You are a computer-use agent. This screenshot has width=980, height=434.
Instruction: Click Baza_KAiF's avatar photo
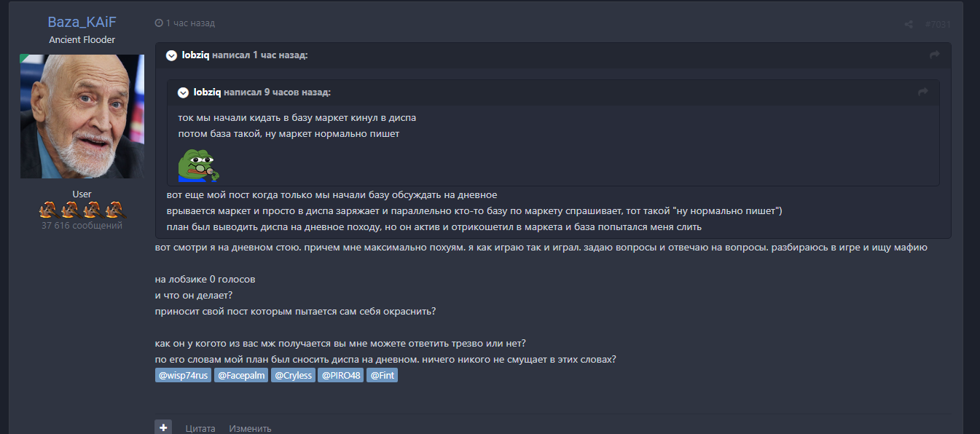coord(82,117)
